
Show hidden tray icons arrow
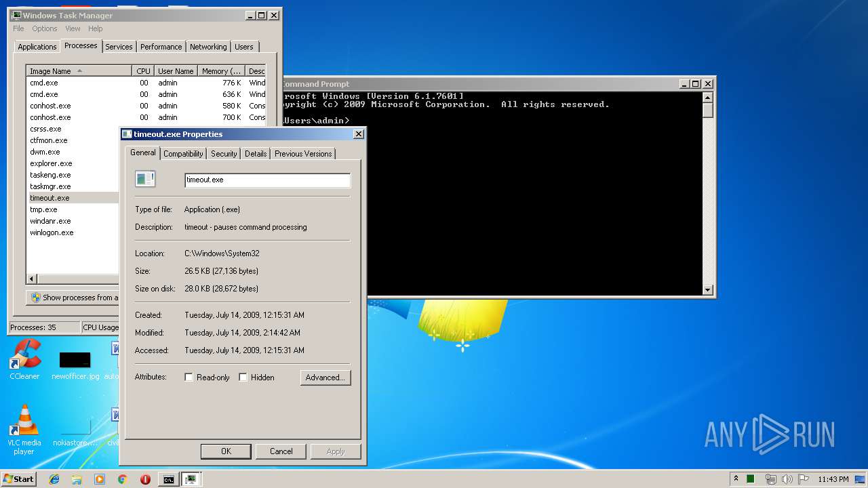tap(736, 479)
